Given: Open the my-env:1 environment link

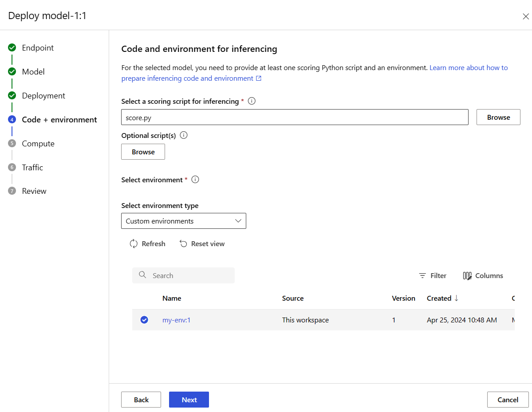Looking at the screenshot, I should (176, 320).
